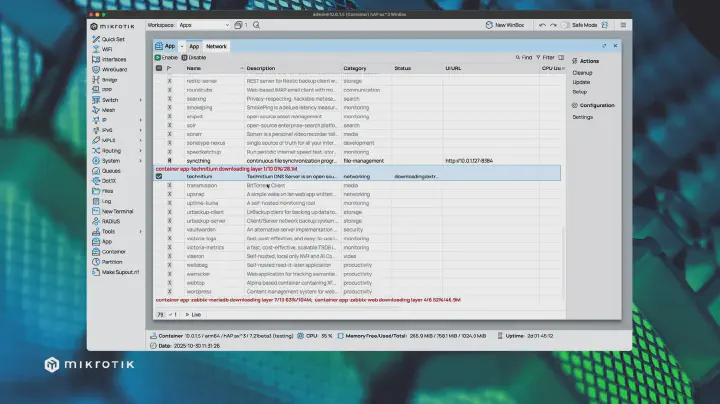This screenshot has width=720, height=404.
Task: Click the Find button
Action: pyautogui.click(x=523, y=57)
